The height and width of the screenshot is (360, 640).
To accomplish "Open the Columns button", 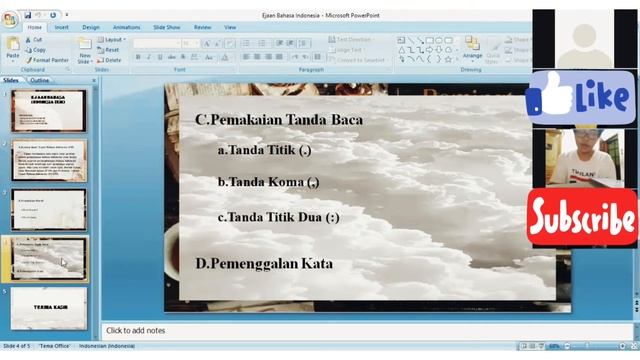I will 318,57.
